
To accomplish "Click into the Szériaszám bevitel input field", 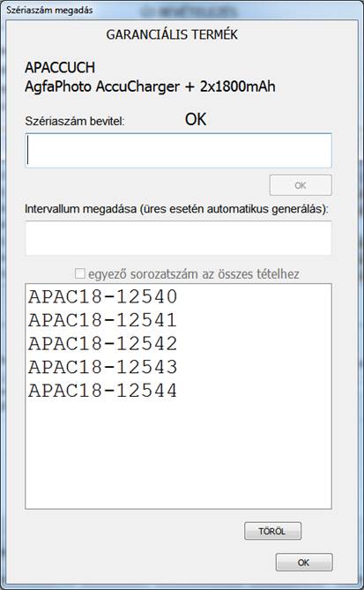I will pos(178,151).
